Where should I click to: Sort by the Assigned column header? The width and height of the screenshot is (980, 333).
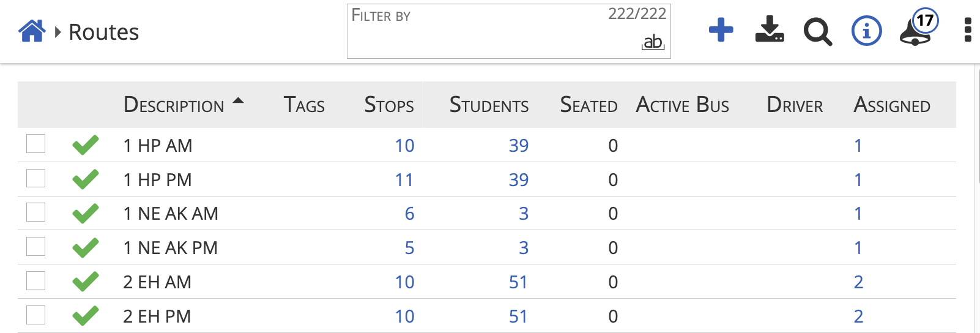[891, 105]
